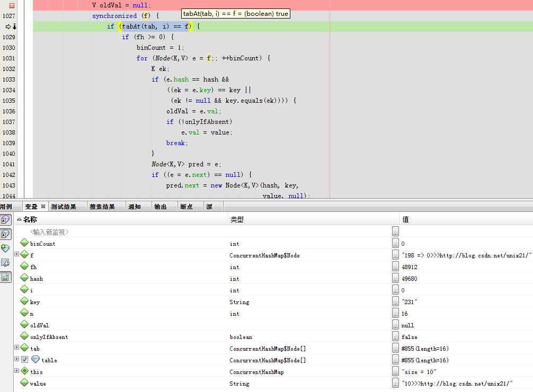Click the second icon in the variables panel sidebar

(6, 234)
